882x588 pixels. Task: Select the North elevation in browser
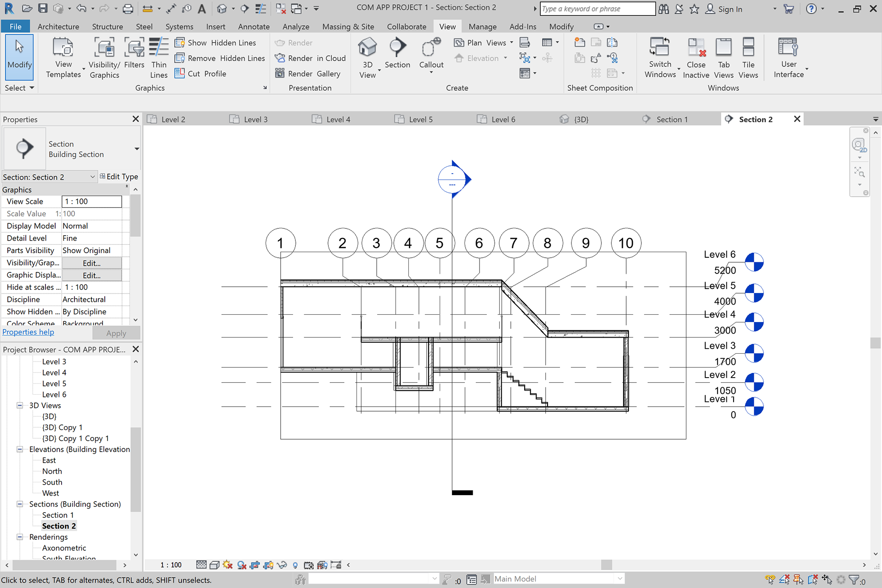coord(52,471)
